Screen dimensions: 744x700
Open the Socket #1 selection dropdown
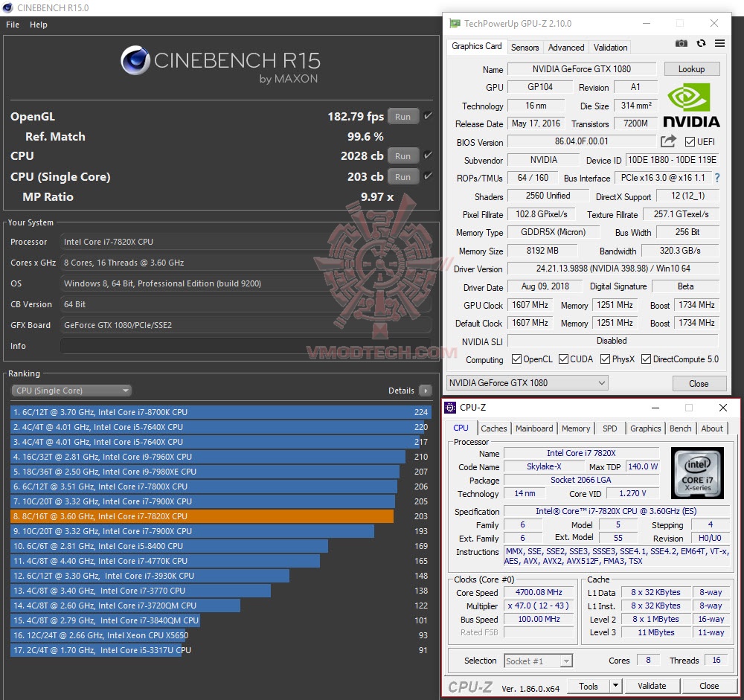[538, 661]
